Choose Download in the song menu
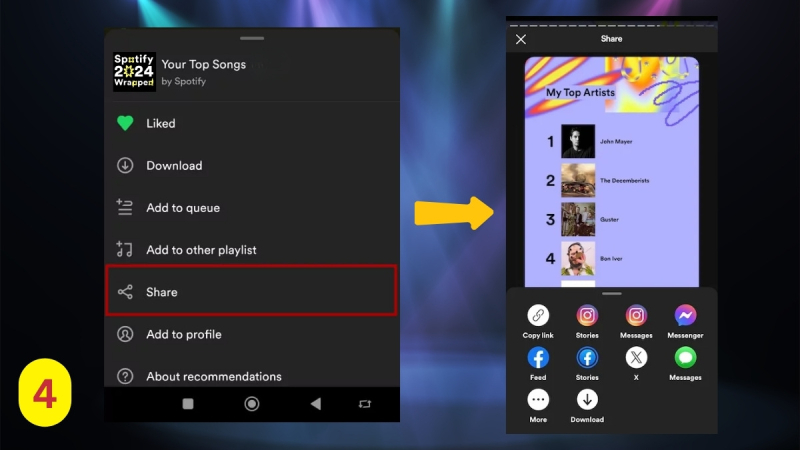Image resolution: width=800 pixels, height=450 pixels. (252, 165)
